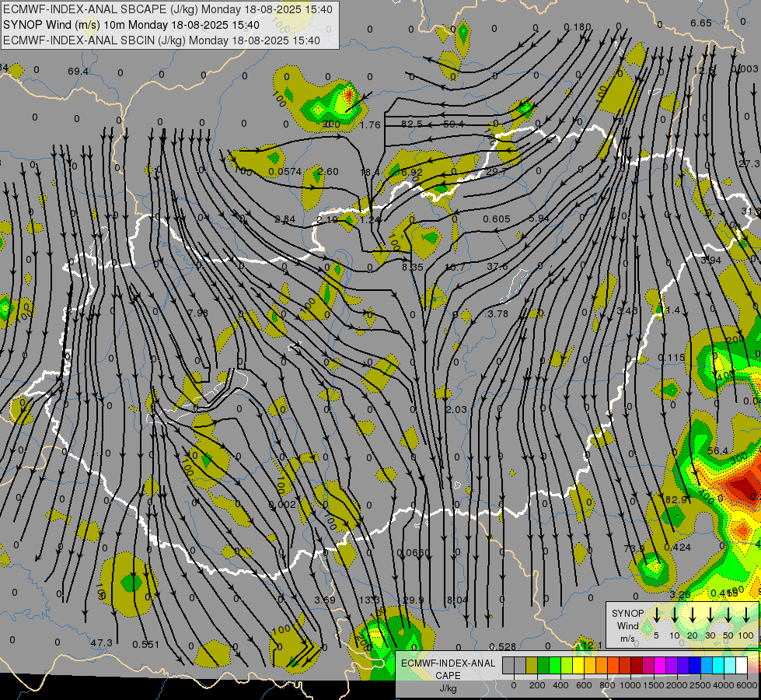Click the map value 5.94
This screenshot has width=761, height=700.
coord(539,219)
